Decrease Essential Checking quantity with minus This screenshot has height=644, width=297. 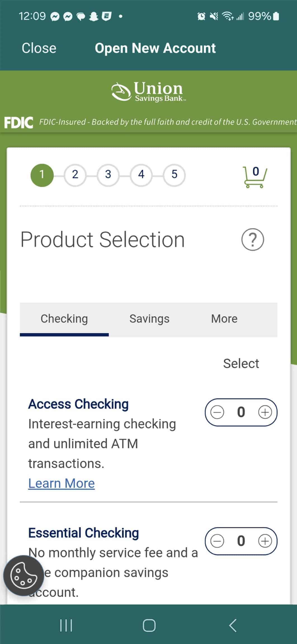(217, 541)
